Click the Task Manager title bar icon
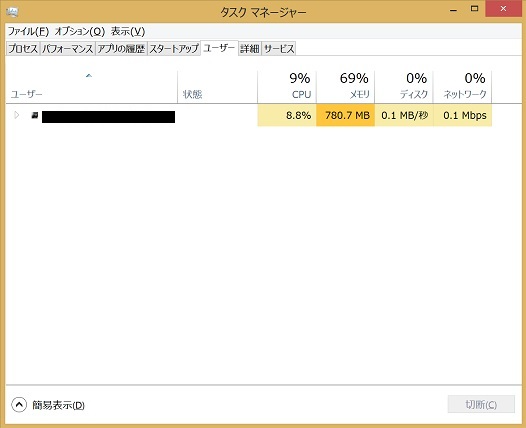Screen dimensions: 526x428 12,12
